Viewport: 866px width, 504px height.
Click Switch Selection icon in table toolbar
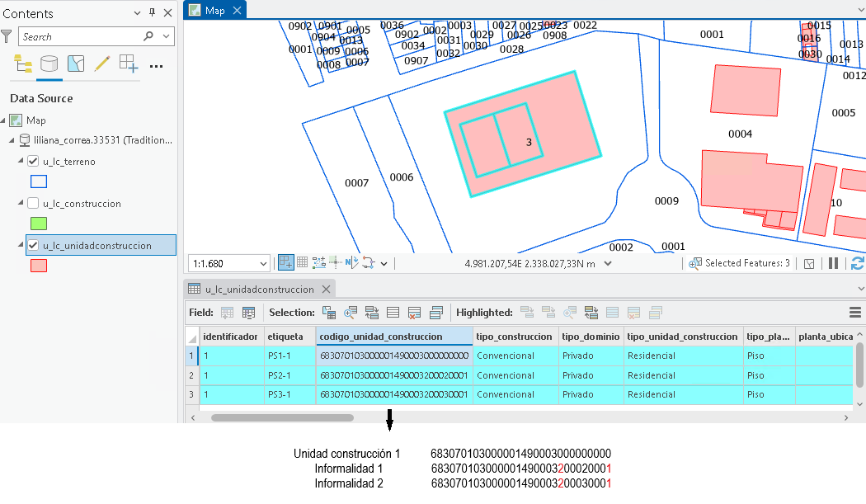pyautogui.click(x=372, y=313)
